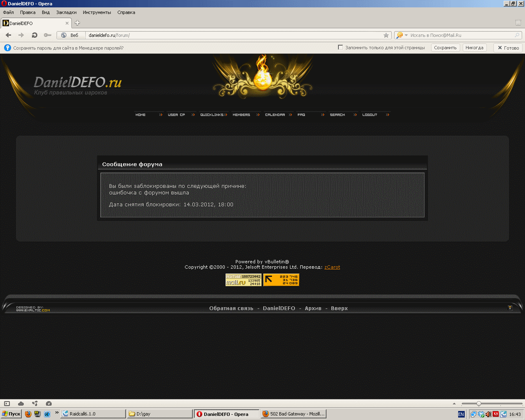
Task: Bookmark the page with the star icon
Action: [x=386, y=35]
